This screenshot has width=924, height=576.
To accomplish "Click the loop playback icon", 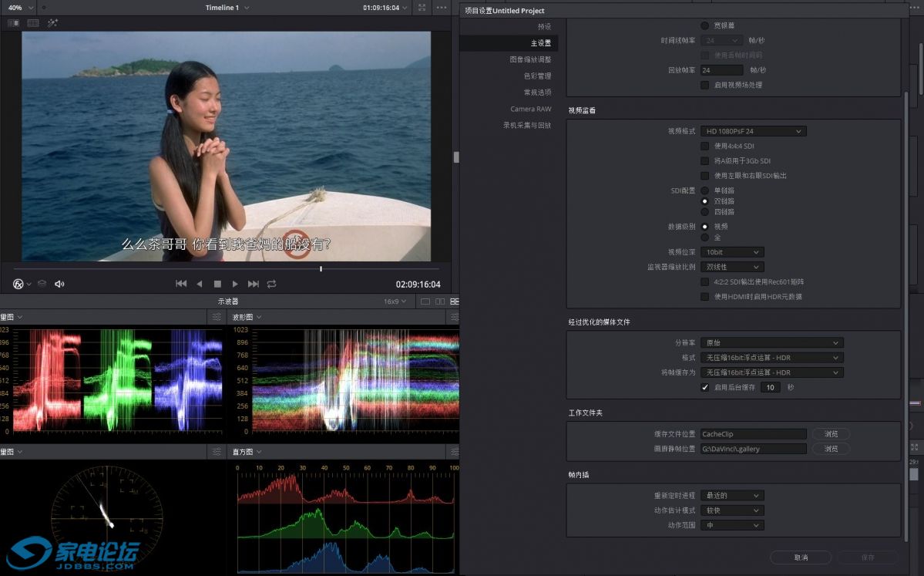I will [x=271, y=284].
